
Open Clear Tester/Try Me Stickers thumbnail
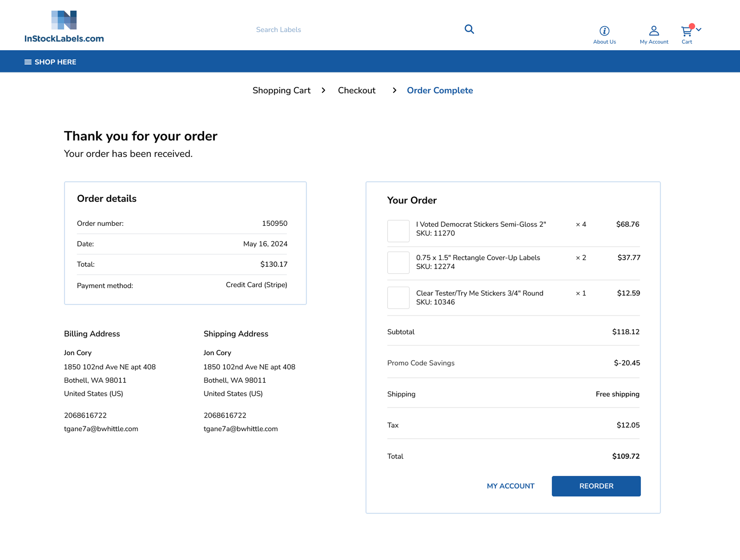(x=398, y=297)
